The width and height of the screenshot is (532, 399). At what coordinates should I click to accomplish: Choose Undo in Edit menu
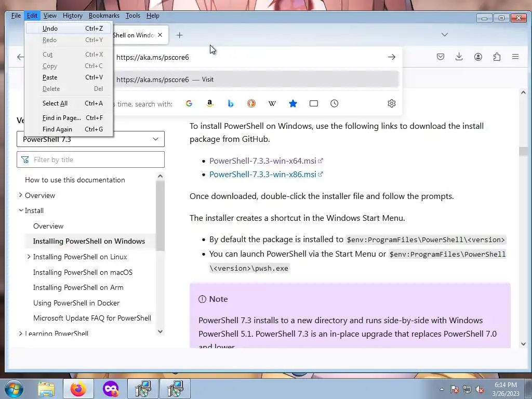click(69, 29)
